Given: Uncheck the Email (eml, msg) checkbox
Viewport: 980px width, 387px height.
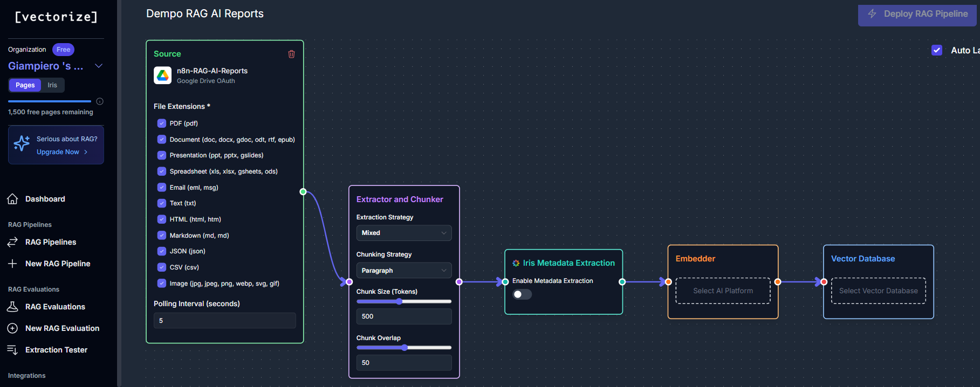Looking at the screenshot, I should [162, 188].
